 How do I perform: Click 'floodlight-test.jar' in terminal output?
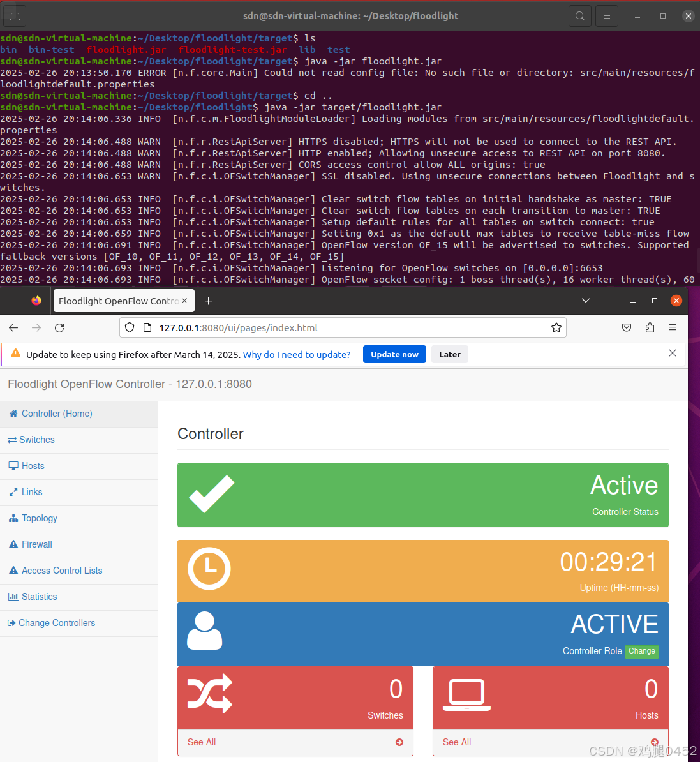[232, 50]
